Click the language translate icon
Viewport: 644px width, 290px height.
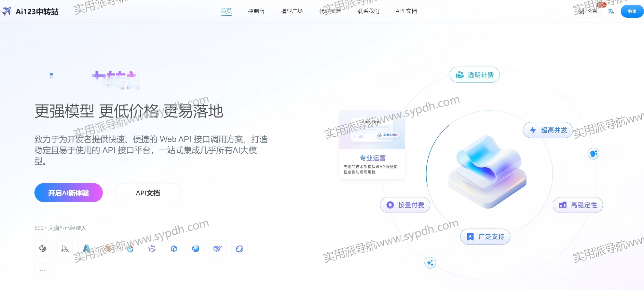[x=611, y=11]
